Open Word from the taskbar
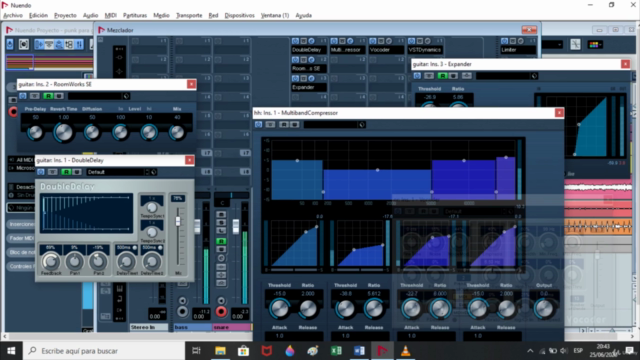The height and width of the screenshot is (360, 640). [359, 351]
